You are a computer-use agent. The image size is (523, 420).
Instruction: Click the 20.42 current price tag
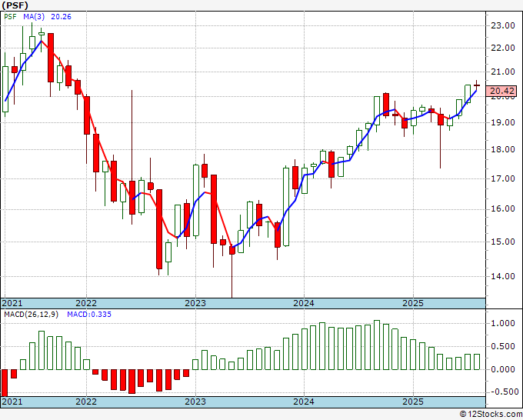[501, 91]
